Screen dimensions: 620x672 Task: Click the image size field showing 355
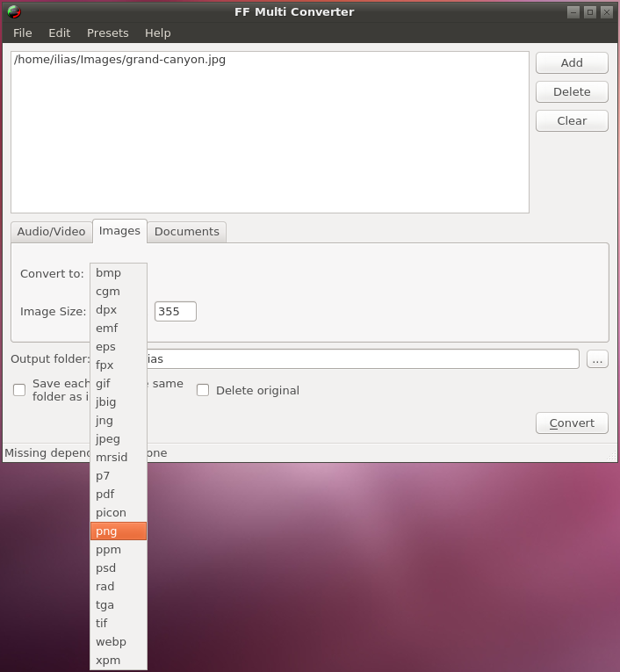pos(176,312)
